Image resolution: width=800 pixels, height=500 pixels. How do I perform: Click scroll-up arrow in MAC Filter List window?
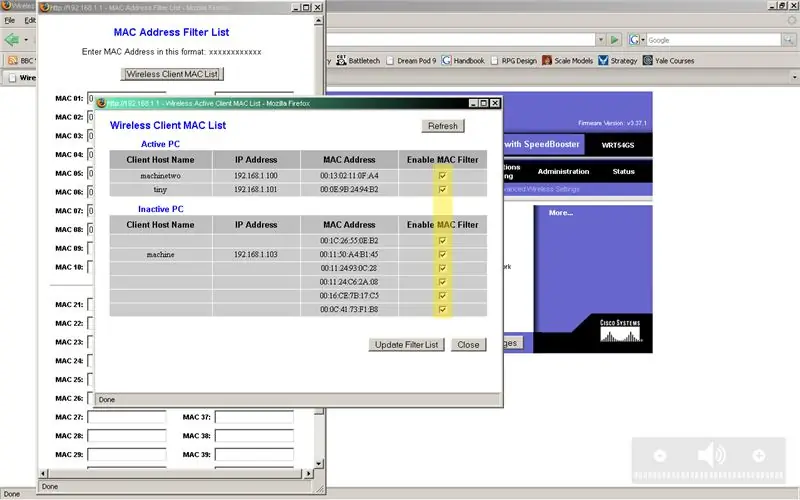pos(318,21)
